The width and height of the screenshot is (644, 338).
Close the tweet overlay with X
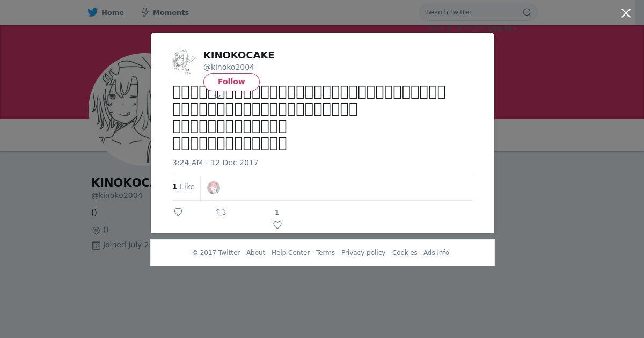click(x=626, y=13)
